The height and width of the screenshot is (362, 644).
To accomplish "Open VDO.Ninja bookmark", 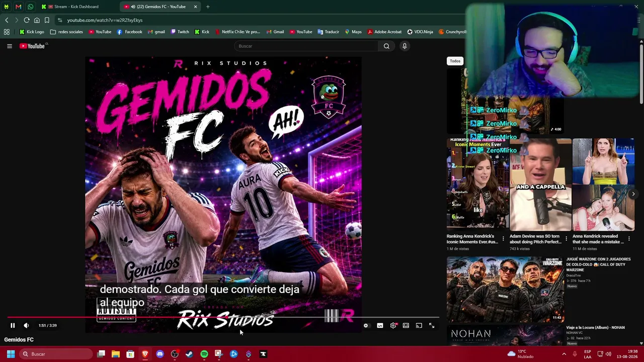I will click(x=420, y=32).
